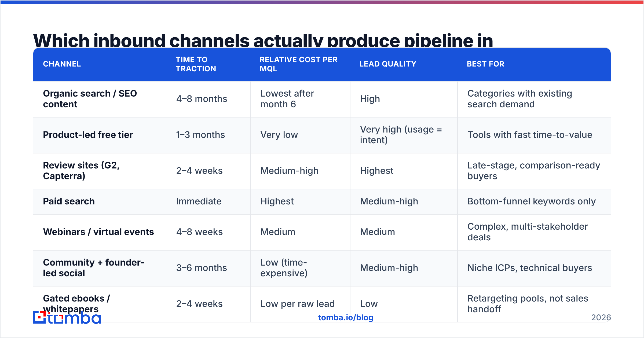Select Review sites (G2, Capterra) cell
The width and height of the screenshot is (644, 338).
(100, 171)
